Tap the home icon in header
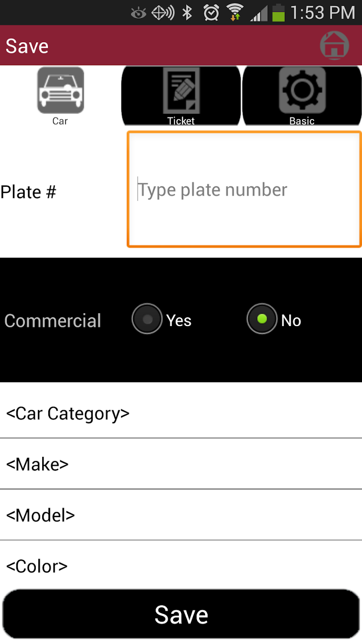The image size is (362, 644). (x=334, y=45)
